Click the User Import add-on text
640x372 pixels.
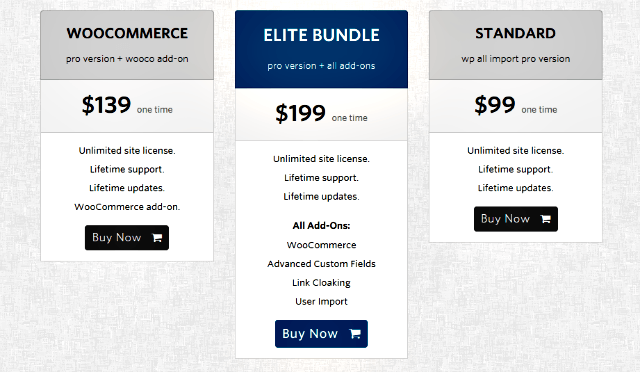(321, 301)
